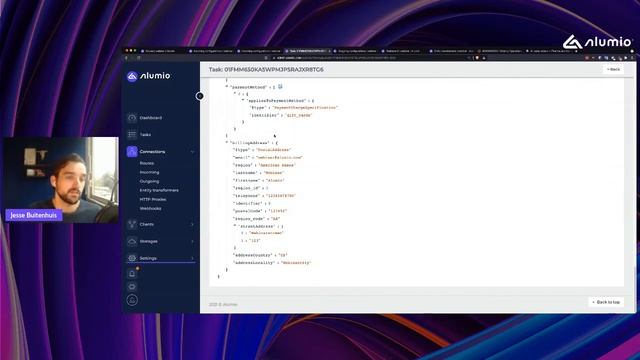Screen dimensions: 640x360
Task: Open Webhooks menu item
Action: 151,208
